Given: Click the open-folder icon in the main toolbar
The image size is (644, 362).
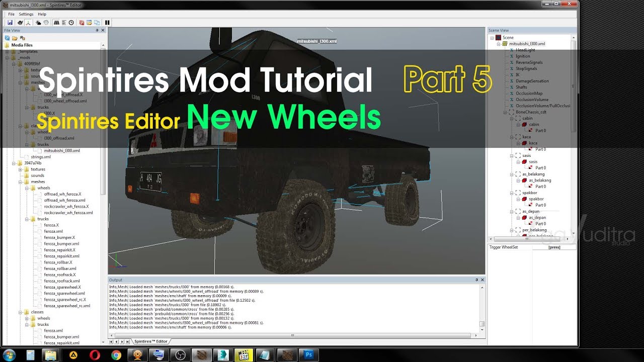Looking at the screenshot, I should (89, 23).
